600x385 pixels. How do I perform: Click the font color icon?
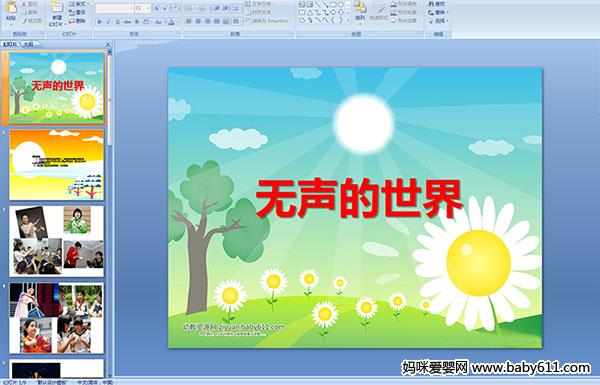click(171, 22)
